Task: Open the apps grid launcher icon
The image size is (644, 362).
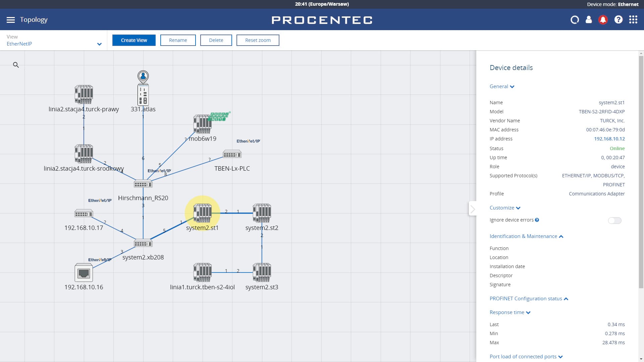Action: (x=633, y=20)
